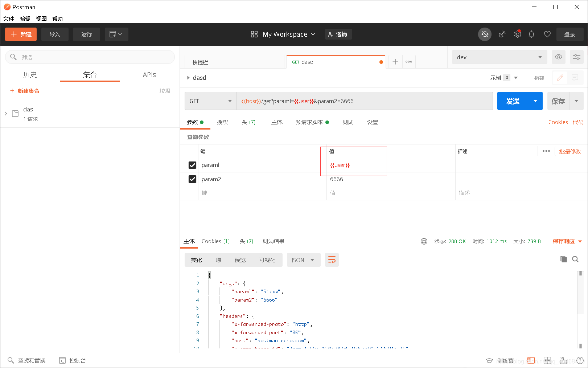Click the 保存 save button
This screenshot has width=588, height=368.
tap(558, 101)
